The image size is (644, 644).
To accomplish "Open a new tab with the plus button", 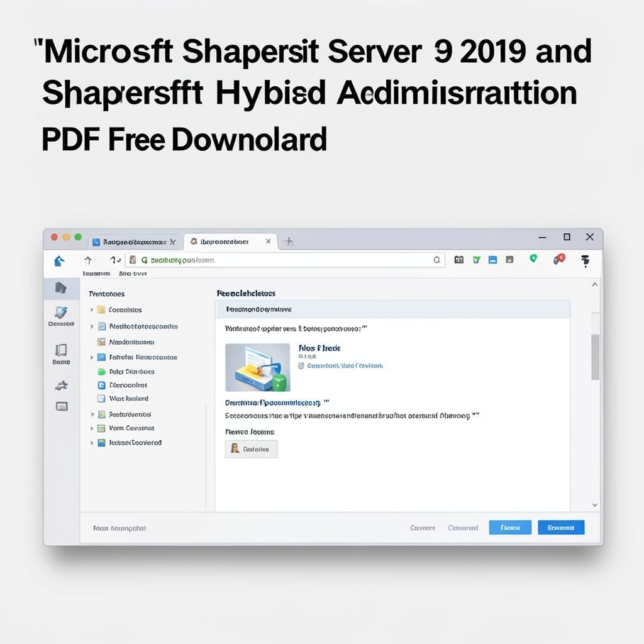I will click(x=289, y=241).
